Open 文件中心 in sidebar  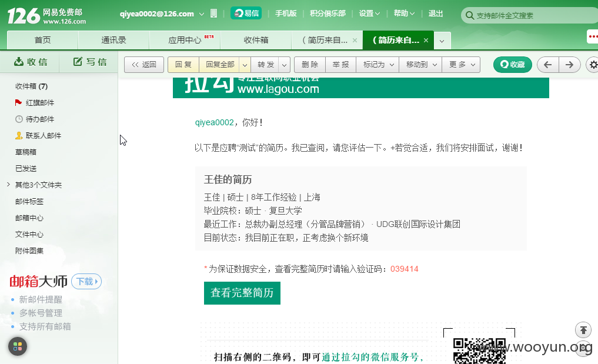click(x=29, y=234)
